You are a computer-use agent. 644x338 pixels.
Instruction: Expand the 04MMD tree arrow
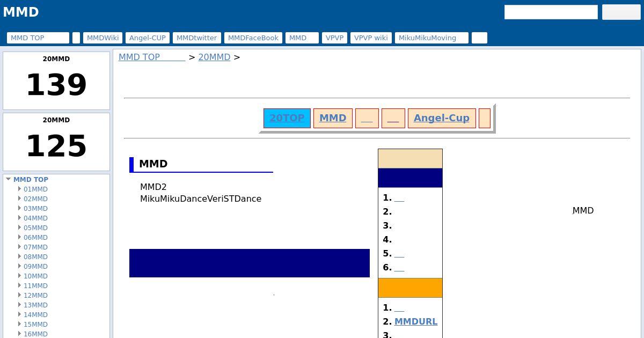(19, 218)
